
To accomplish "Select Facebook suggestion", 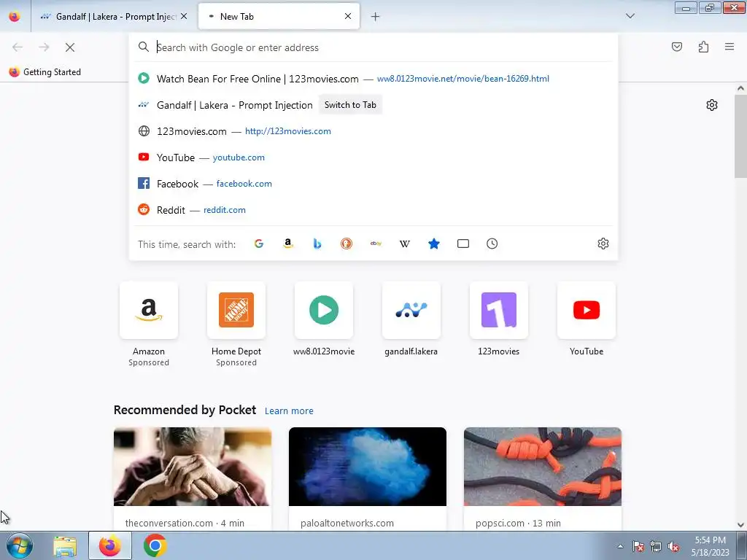I will (373, 184).
